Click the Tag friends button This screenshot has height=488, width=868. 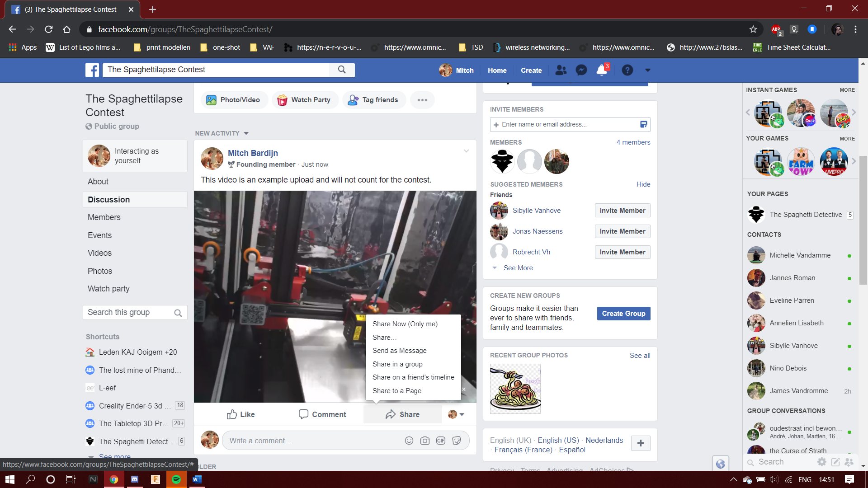[x=374, y=100]
